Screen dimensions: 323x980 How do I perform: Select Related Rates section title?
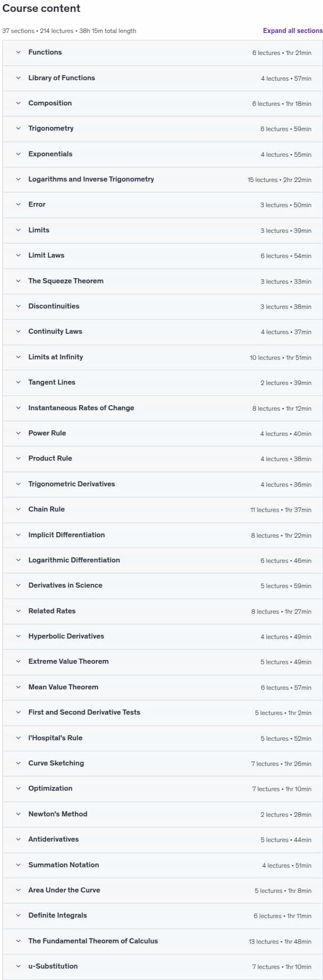52,611
